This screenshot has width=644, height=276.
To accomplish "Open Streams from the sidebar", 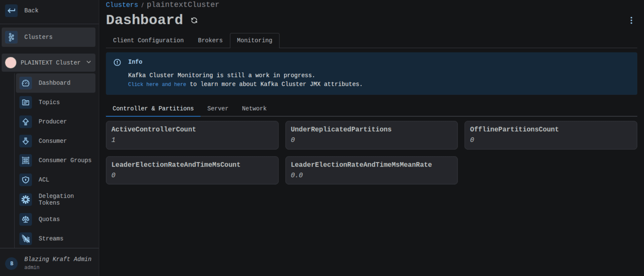I will tap(56, 239).
